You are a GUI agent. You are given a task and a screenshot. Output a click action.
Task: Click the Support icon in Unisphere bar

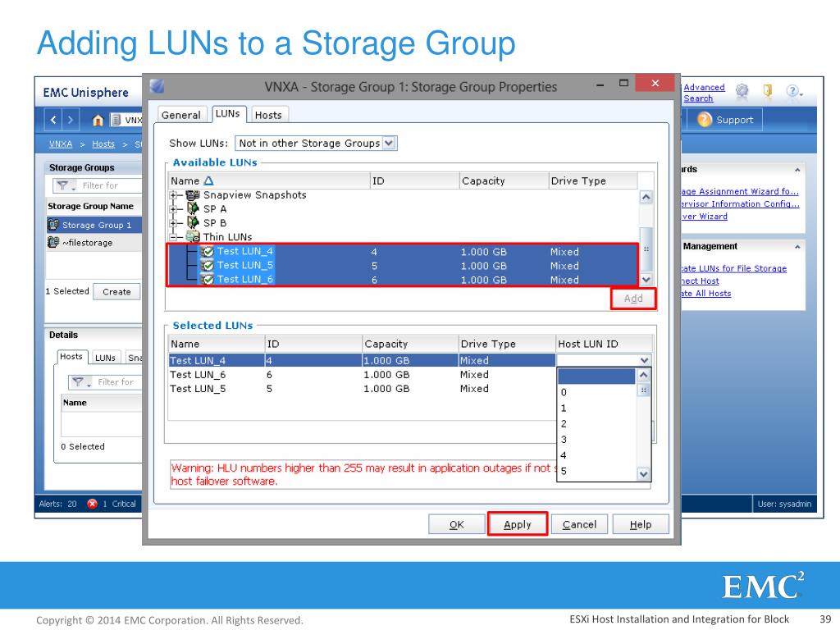(x=705, y=120)
